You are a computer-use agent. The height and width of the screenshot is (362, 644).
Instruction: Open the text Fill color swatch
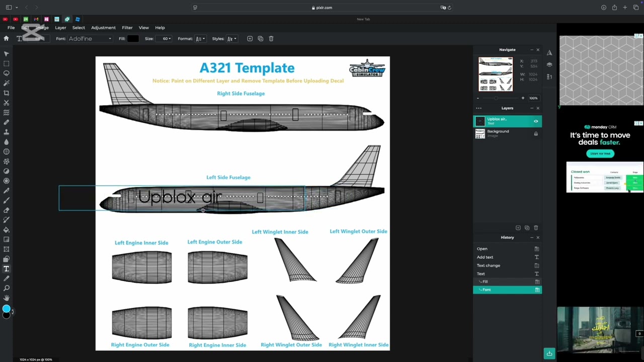coord(133,39)
